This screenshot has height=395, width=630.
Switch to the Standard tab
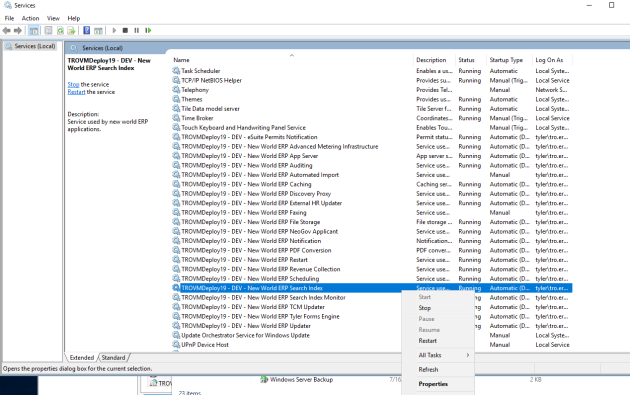113,358
